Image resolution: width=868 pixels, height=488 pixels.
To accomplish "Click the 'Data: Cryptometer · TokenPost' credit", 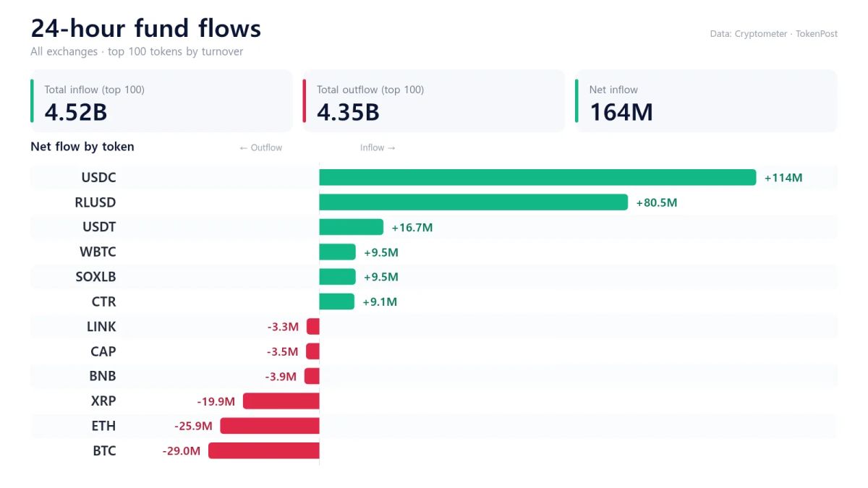I will point(774,34).
